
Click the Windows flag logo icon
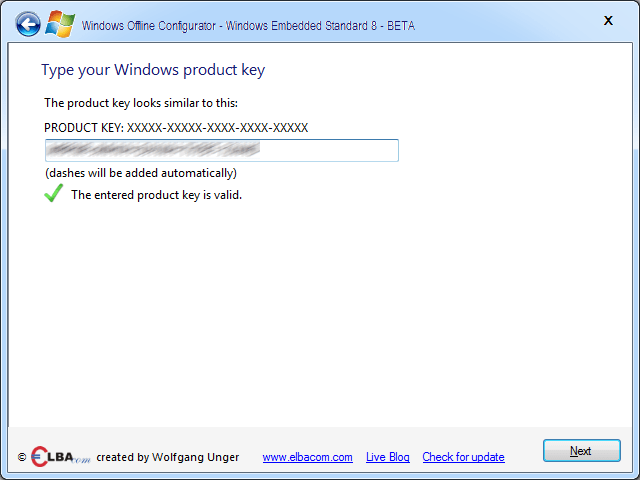[x=60, y=24]
